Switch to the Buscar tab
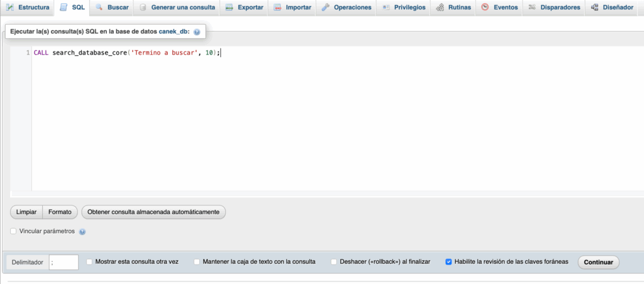The height and width of the screenshot is (284, 644). (x=112, y=8)
